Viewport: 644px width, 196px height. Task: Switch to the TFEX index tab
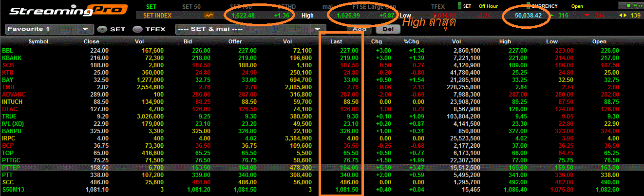pyautogui.click(x=438, y=6)
